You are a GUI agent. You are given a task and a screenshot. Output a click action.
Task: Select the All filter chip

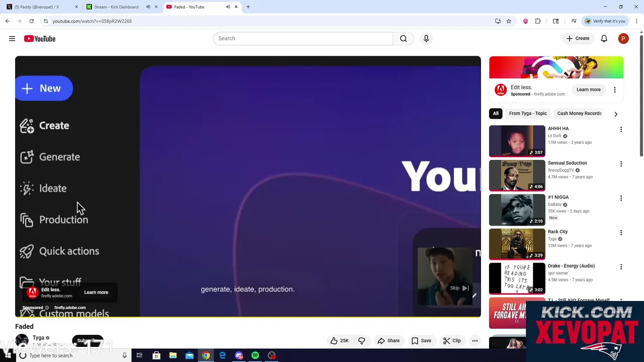(496, 114)
